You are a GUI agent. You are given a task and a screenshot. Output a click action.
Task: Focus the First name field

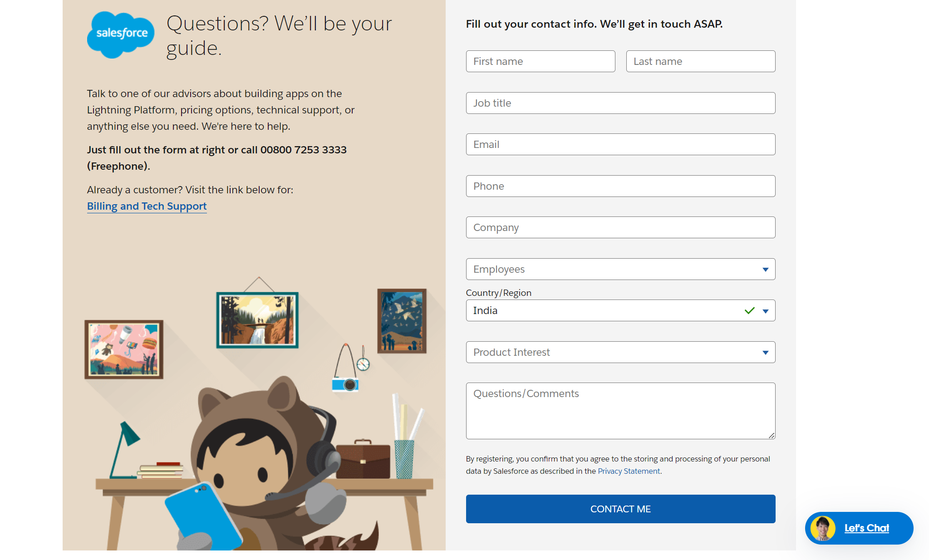[540, 62]
